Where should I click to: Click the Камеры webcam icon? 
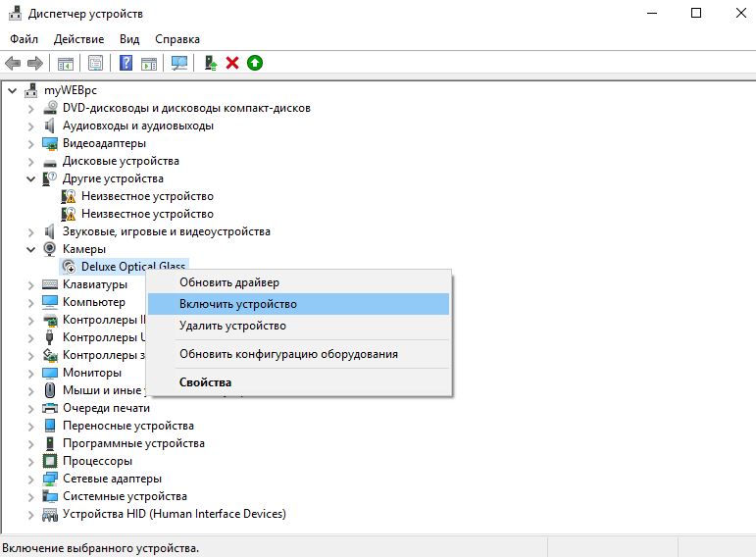point(50,249)
